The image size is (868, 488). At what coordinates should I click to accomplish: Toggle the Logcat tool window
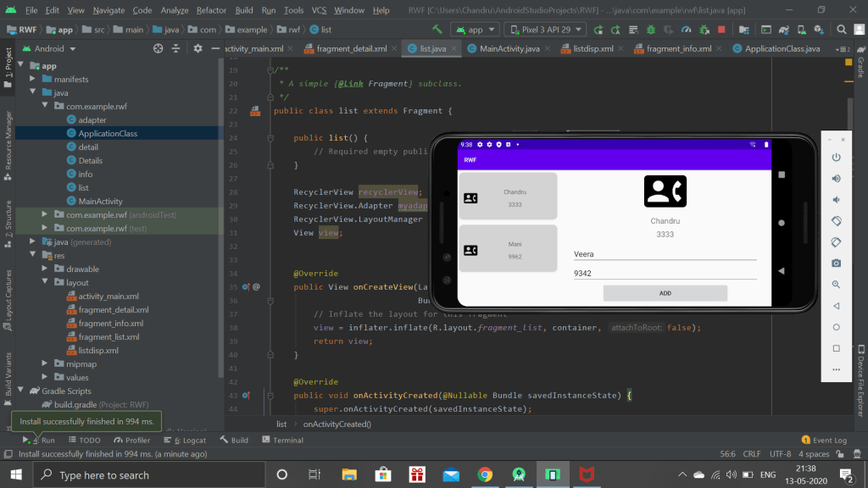pyautogui.click(x=184, y=441)
